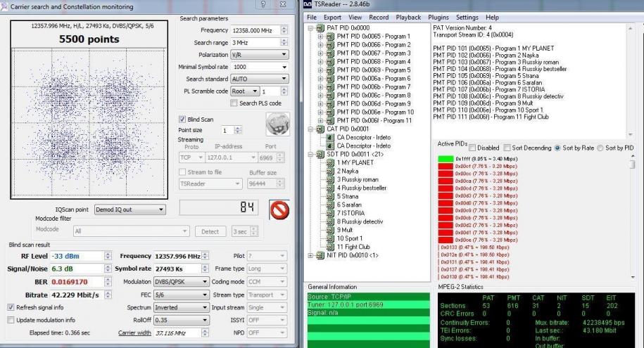The image size is (644, 348).
Task: Open Modulation DVBS/QPSK dropdown
Action: coord(181,281)
